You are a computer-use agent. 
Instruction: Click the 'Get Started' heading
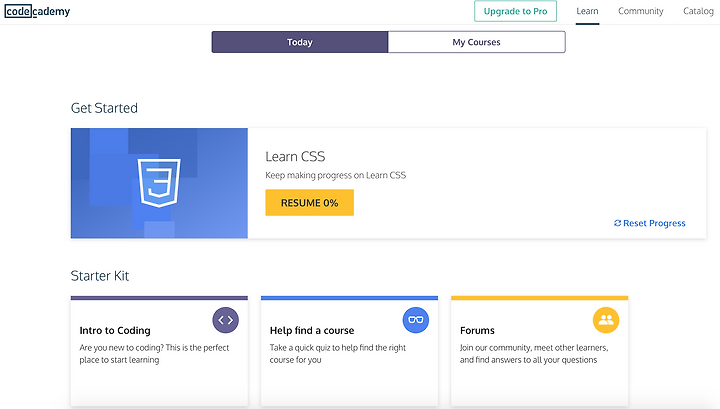(x=104, y=108)
